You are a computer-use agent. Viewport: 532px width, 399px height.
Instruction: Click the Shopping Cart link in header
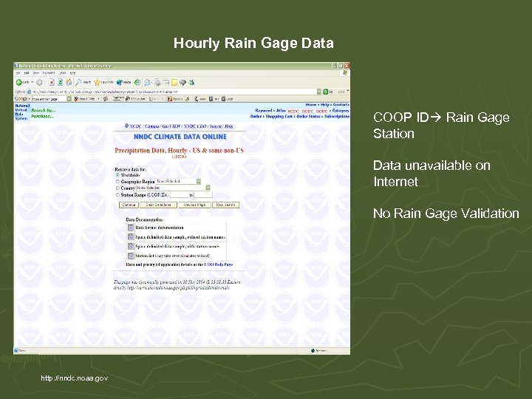[x=279, y=117]
